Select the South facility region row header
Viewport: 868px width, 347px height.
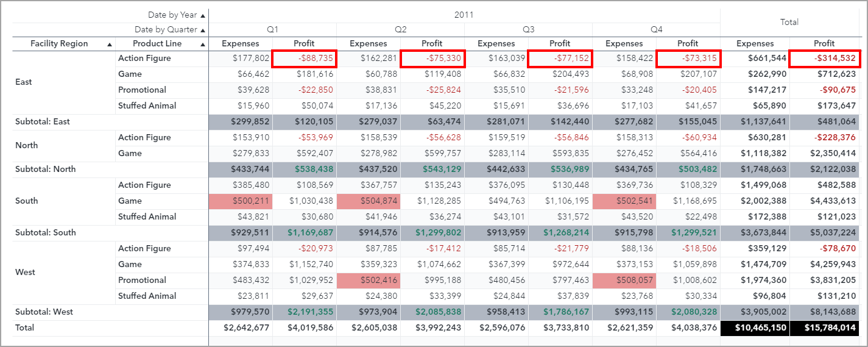[26, 201]
